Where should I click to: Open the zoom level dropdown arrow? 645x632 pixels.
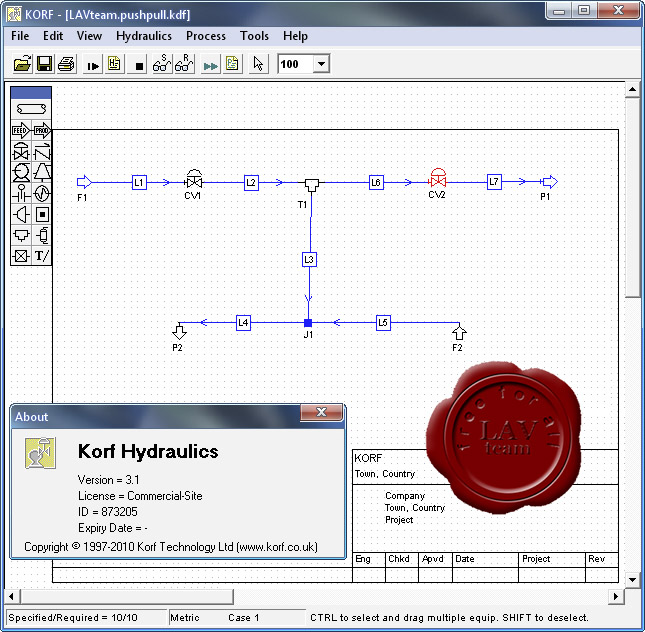pyautogui.click(x=322, y=64)
